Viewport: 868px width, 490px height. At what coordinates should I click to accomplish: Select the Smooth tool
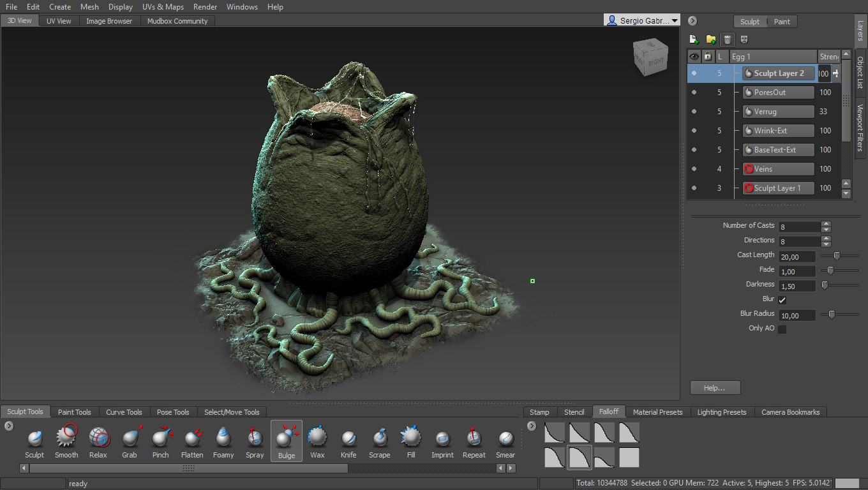(x=66, y=442)
